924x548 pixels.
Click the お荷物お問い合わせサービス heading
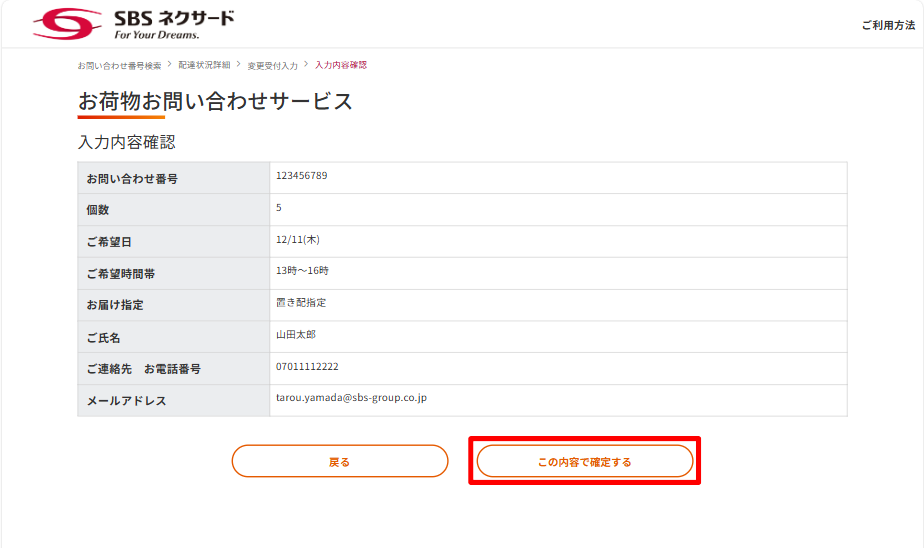tap(215, 101)
